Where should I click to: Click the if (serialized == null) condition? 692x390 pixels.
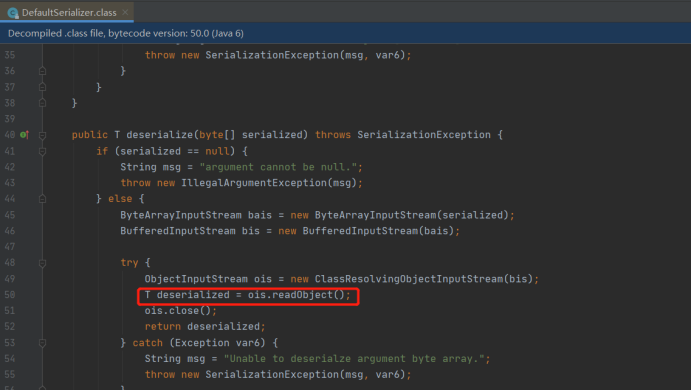click(166, 151)
